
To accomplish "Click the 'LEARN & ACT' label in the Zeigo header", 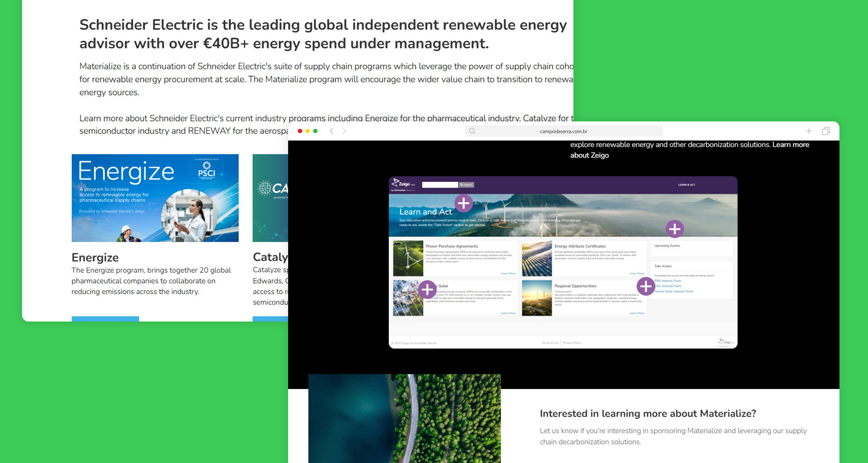I will click(x=686, y=185).
